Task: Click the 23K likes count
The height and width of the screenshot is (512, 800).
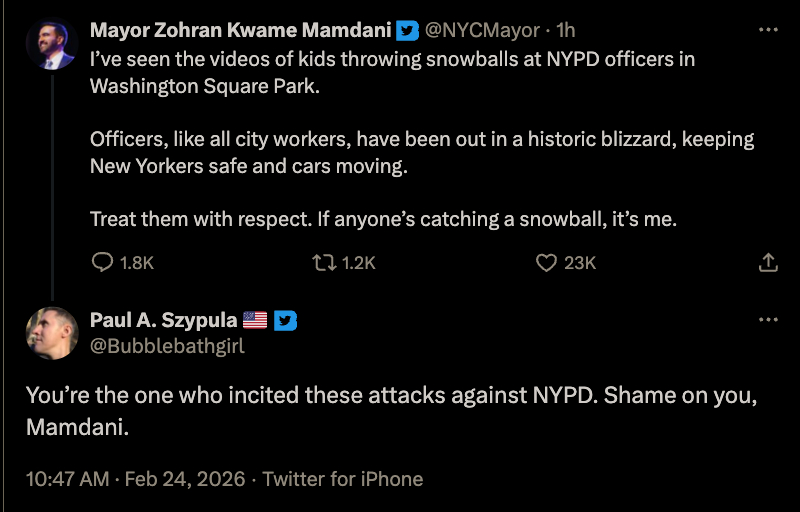Action: 580,263
